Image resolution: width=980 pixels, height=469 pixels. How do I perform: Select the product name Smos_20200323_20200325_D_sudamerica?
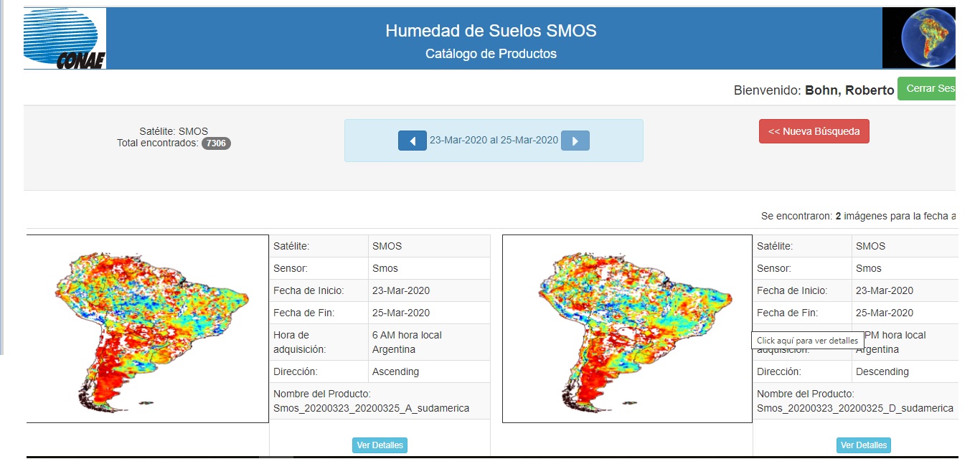tap(855, 408)
